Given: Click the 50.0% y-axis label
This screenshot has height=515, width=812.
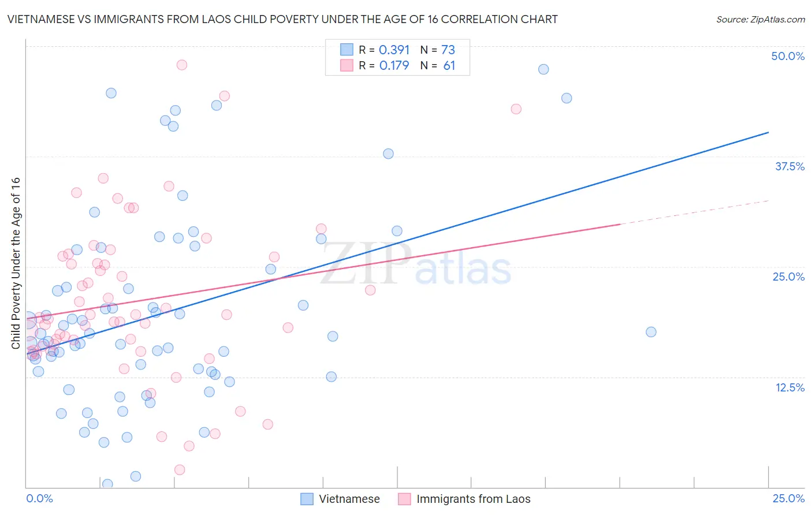Looking at the screenshot, I should pyautogui.click(x=788, y=56).
